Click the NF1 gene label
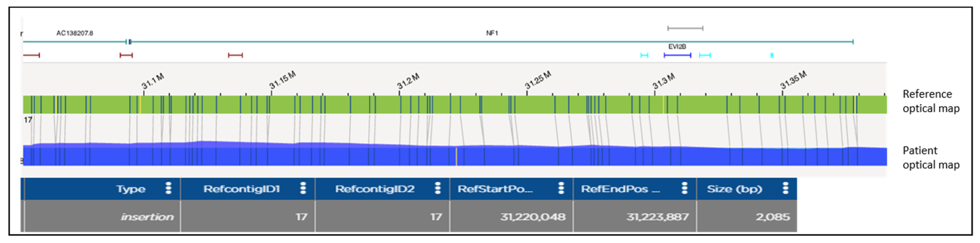980x243 pixels. click(492, 33)
